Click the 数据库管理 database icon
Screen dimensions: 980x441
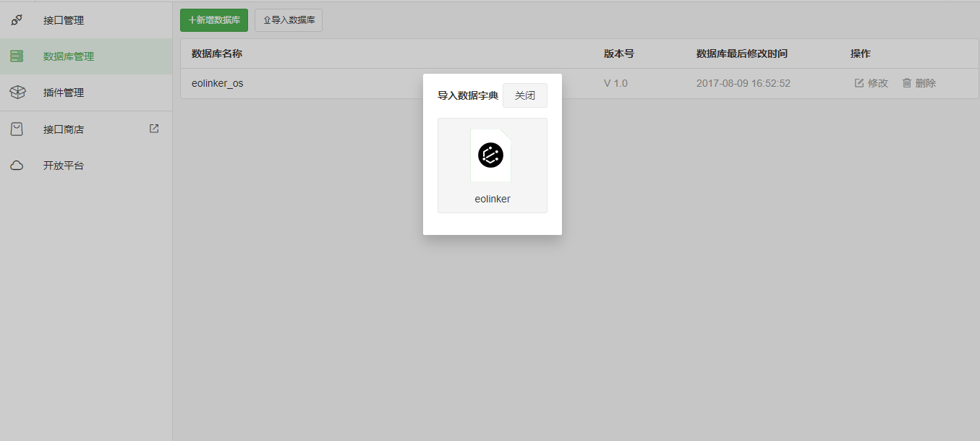click(x=17, y=56)
